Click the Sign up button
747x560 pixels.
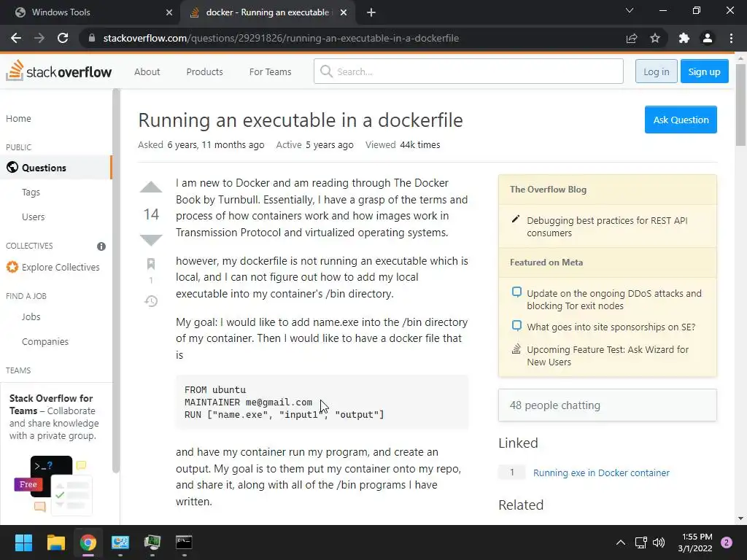[x=704, y=71]
